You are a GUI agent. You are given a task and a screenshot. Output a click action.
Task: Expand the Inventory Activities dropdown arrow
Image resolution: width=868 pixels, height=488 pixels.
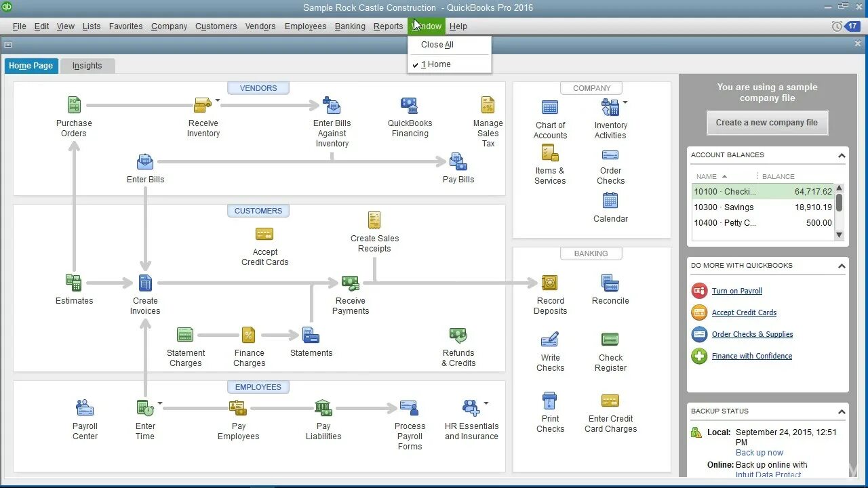coord(625,102)
